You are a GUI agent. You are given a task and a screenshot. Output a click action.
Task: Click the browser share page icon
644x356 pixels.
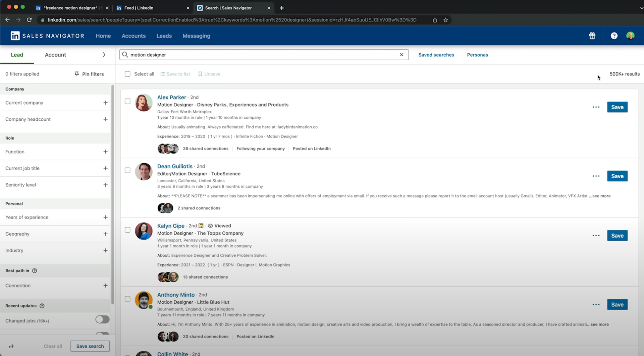click(x=435, y=20)
